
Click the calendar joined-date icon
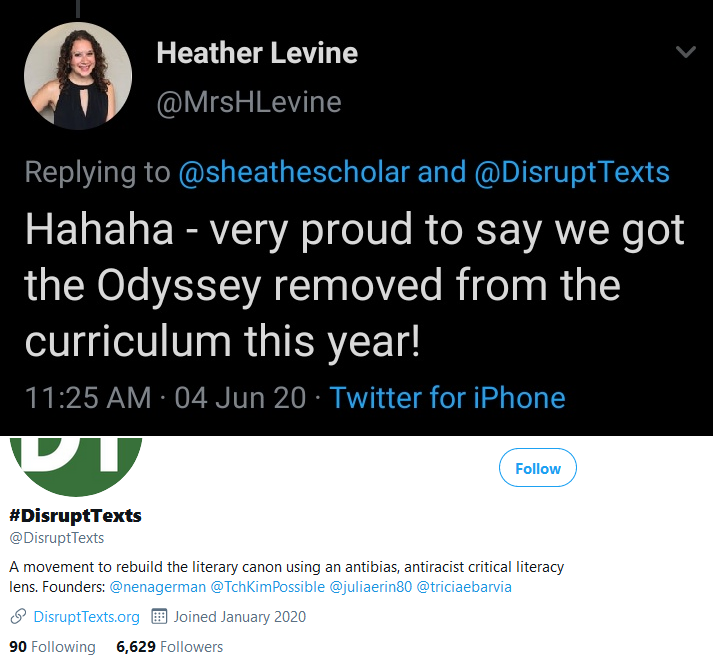coord(159,617)
